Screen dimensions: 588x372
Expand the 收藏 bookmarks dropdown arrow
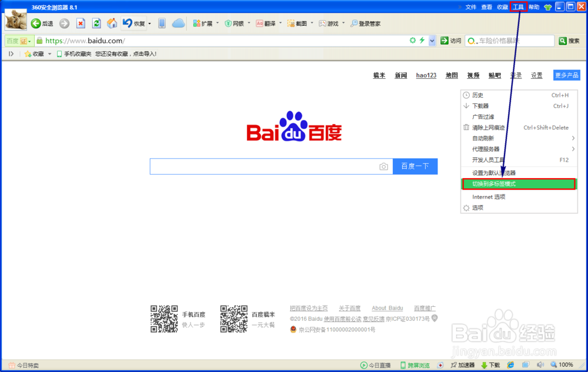click(x=49, y=54)
